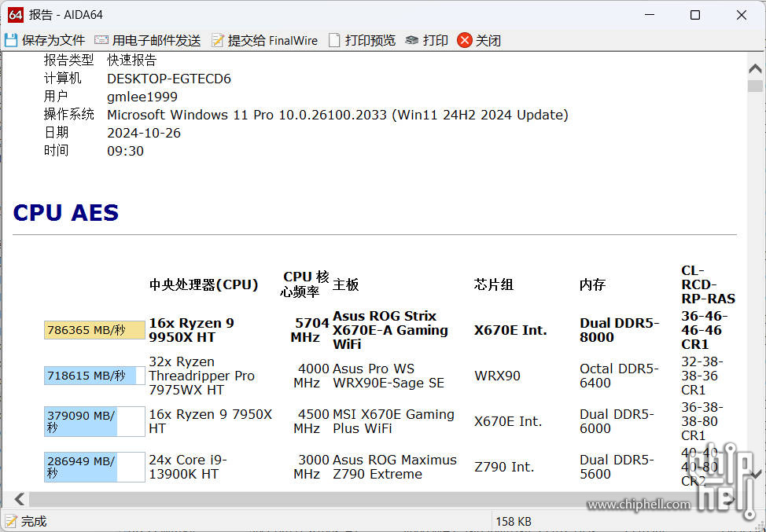Viewport: 766px width, 532px height.
Task: Click the 保存为文件 save toolbar button
Action: (x=45, y=41)
